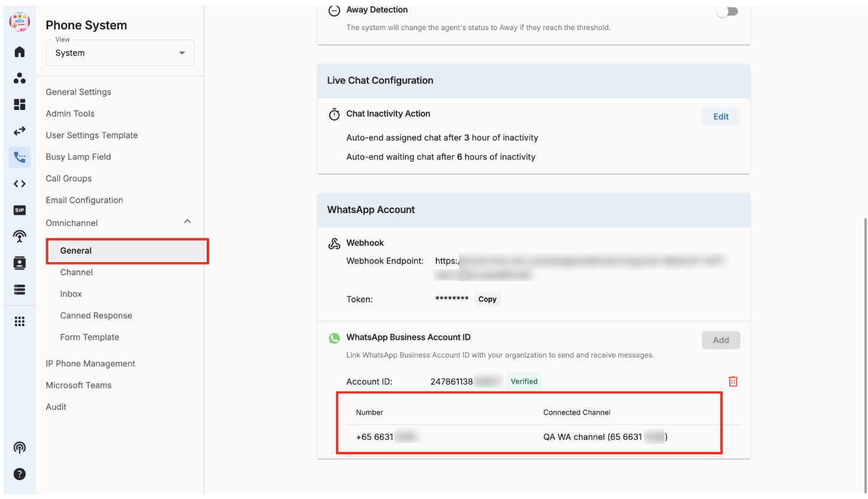Screen dimensions: 868x499
Task: Select the Phone System sidebar icon
Action: tap(19, 157)
